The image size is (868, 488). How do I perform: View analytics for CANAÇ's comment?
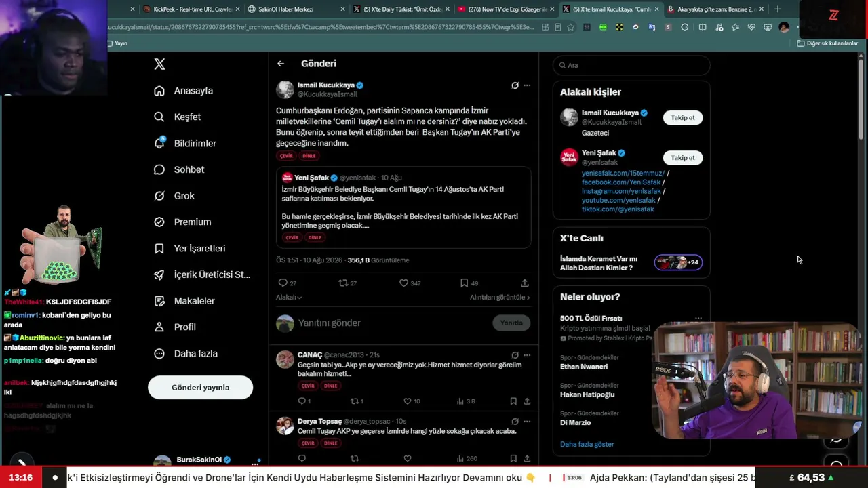(x=466, y=401)
